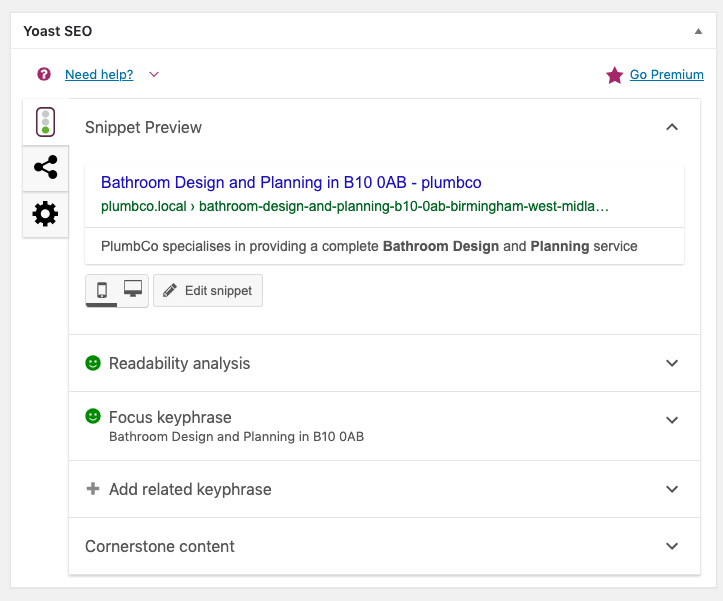Collapse the Yoast SEO metabox triangle
The image size is (723, 601).
click(699, 31)
